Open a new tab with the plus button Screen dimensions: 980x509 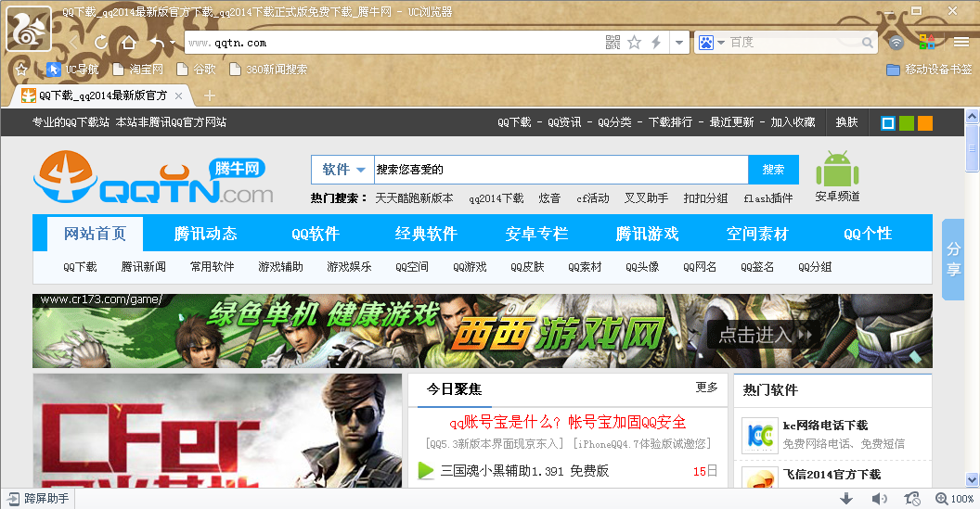[210, 95]
